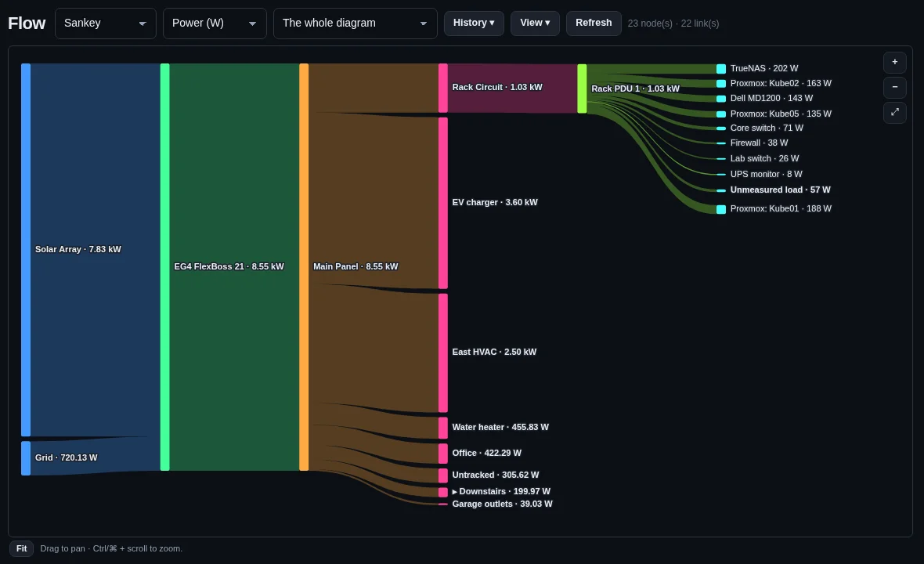Click the Water heater pink node bar
924x564 pixels.
coord(443,428)
